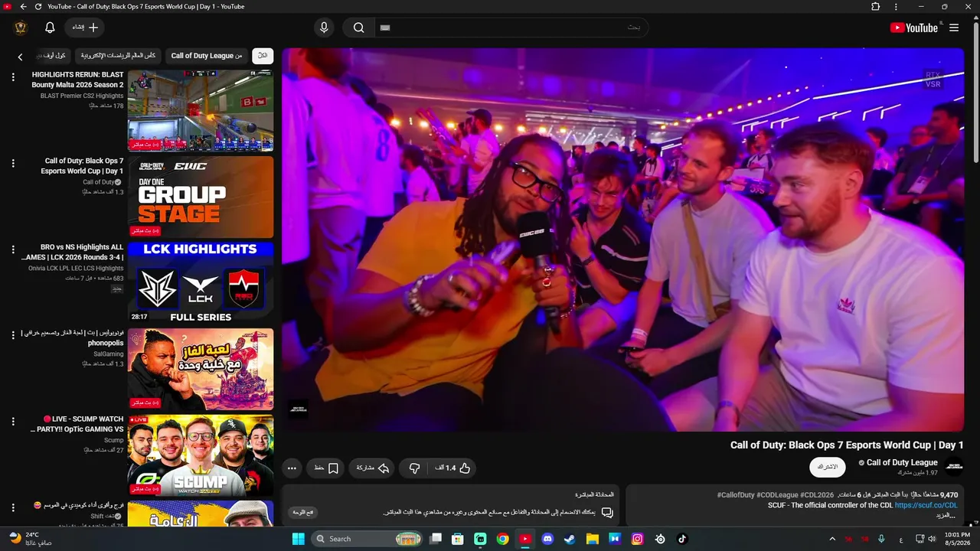Click the #CDL2026 hashtag
Screen dimensions: 980x551
[x=817, y=495]
